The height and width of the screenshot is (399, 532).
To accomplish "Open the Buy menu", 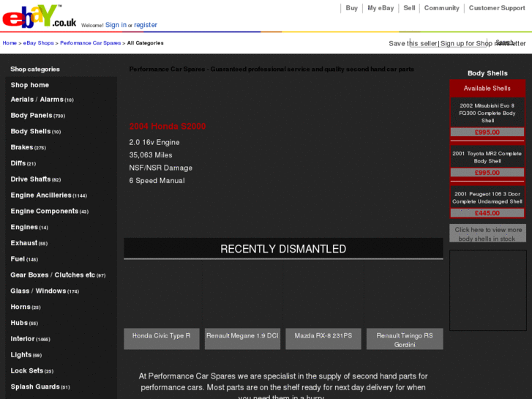I will pyautogui.click(x=351, y=8).
